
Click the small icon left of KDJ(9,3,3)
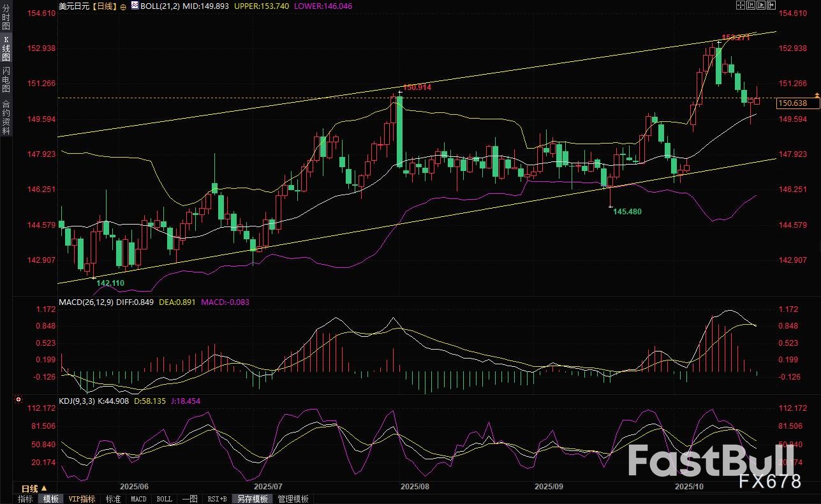pyautogui.click(x=17, y=400)
